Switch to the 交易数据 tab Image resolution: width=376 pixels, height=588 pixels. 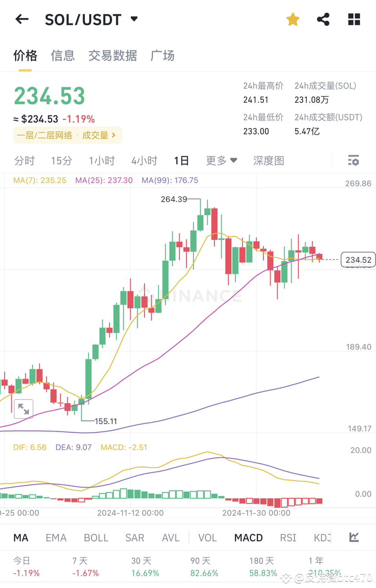coord(113,55)
